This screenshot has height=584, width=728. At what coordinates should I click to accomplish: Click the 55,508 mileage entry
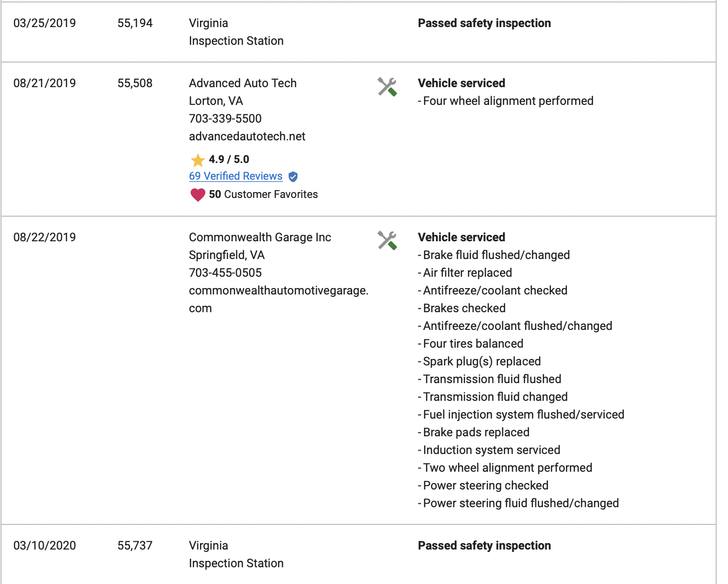coord(135,83)
